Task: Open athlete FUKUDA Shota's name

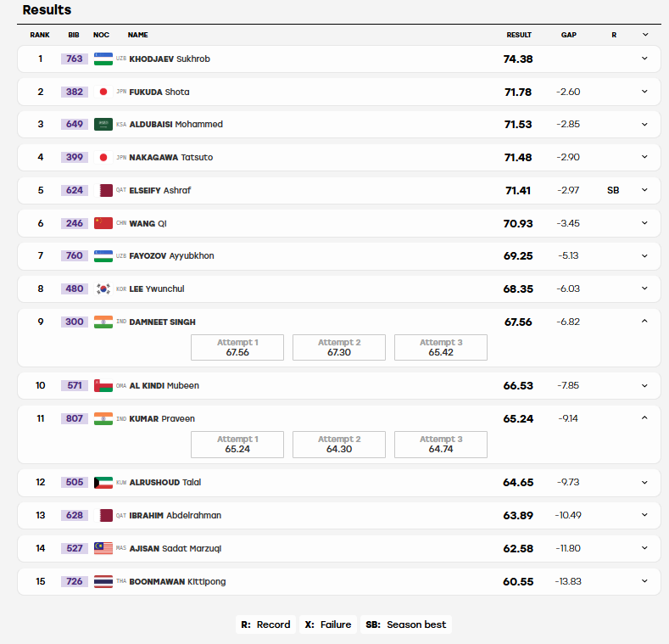Action: click(x=159, y=92)
